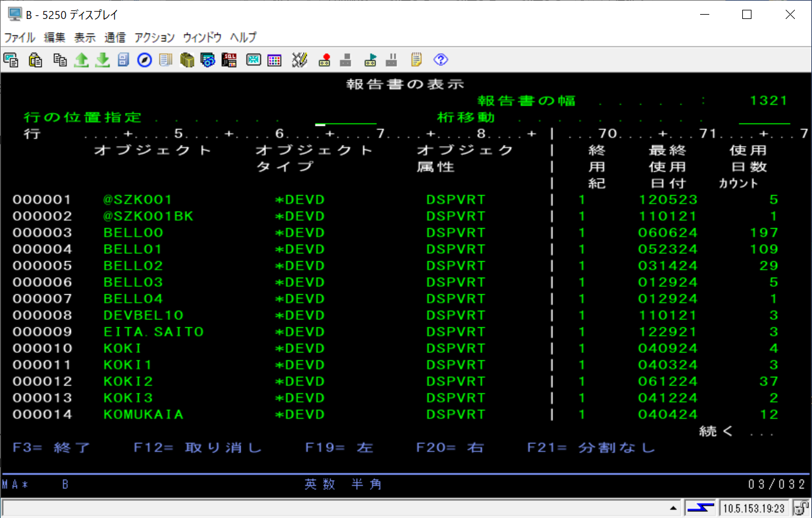812x518 pixels.
Task: Click the blue question mark help icon
Action: (x=441, y=60)
